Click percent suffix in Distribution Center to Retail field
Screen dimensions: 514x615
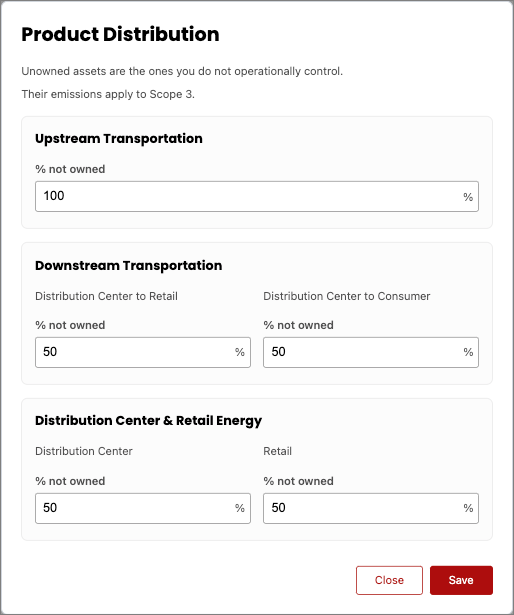tap(240, 352)
